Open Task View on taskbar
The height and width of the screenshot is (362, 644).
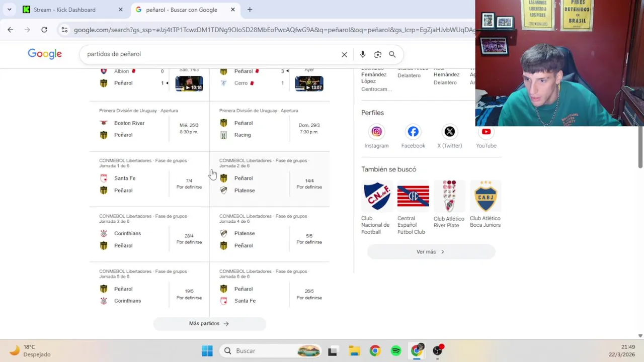point(333,351)
